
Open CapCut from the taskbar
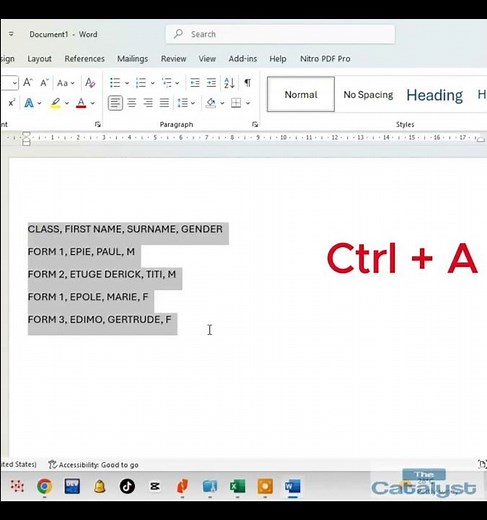point(155,486)
